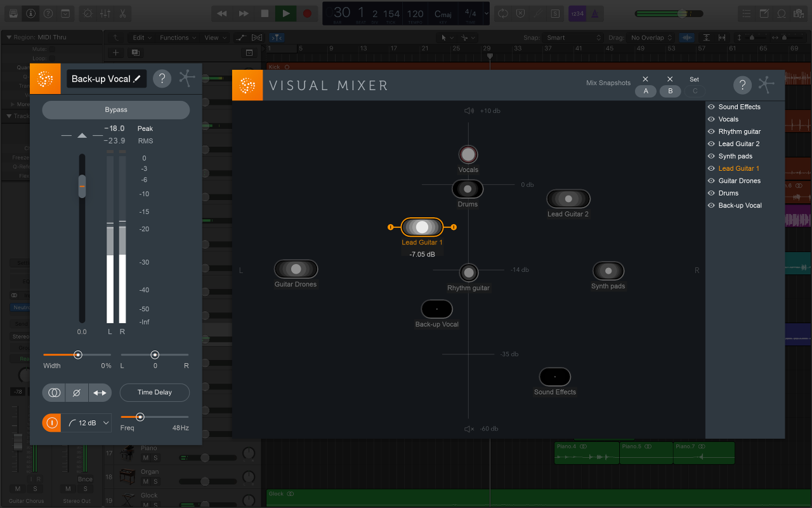Click the inter-plugin communication star icon
812x508 pixels.
coord(767,84)
